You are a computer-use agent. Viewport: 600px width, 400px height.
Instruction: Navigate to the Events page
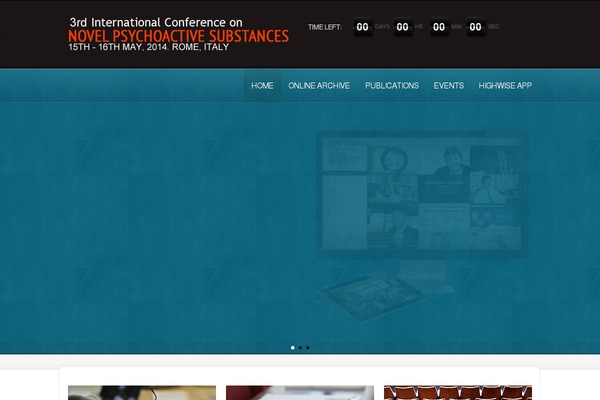coord(448,86)
